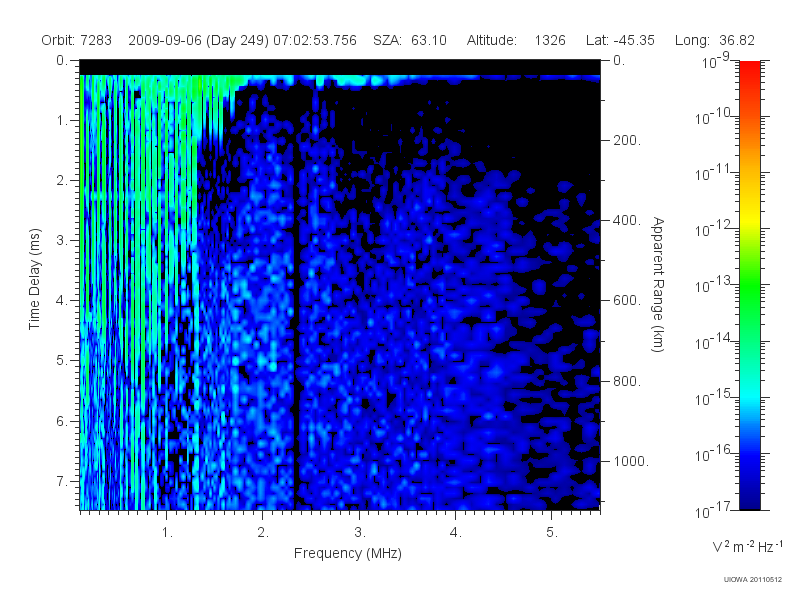Click the 'V² m⁻² Hz⁻¹' units label

point(747,546)
